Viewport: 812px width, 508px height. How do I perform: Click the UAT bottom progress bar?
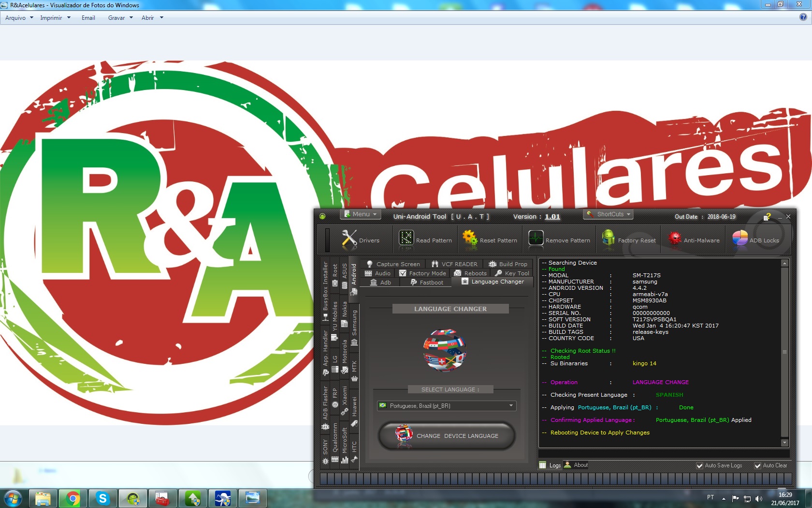pos(556,479)
